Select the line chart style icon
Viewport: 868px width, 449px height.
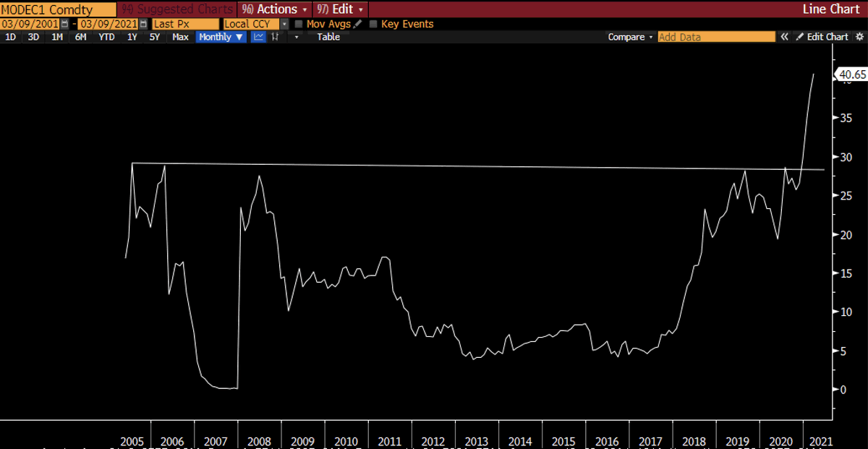coord(259,37)
